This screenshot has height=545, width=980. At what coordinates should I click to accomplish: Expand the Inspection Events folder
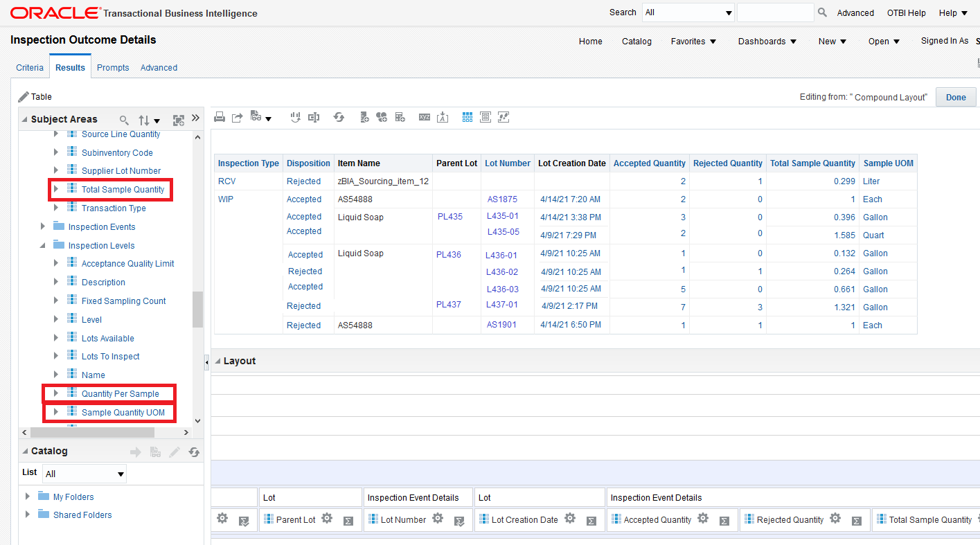[43, 226]
